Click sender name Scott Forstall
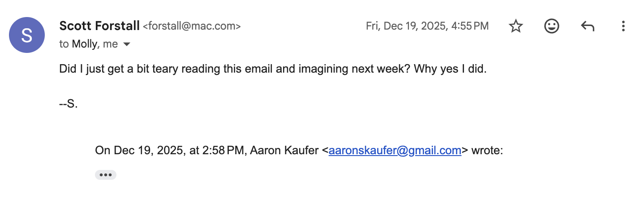The height and width of the screenshot is (217, 644). pos(99,26)
